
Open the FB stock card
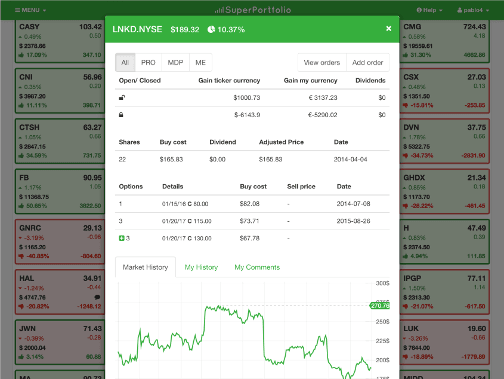[60, 191]
